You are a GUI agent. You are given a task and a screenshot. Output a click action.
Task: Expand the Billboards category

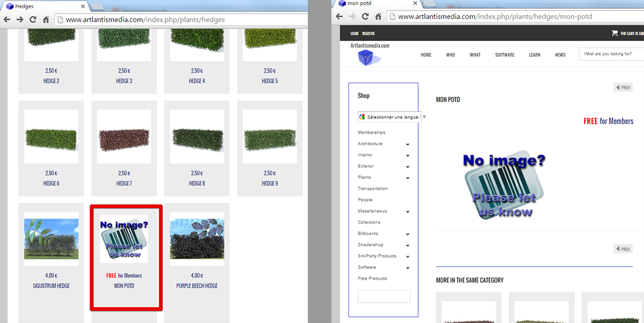coord(407,234)
